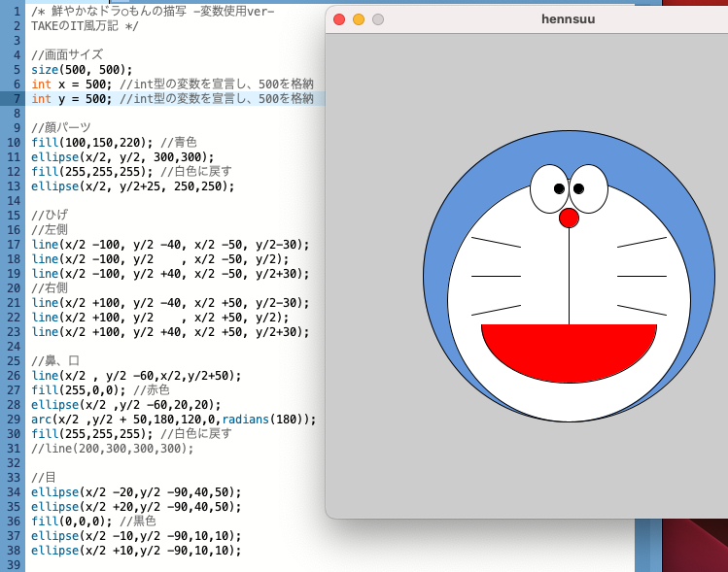Click the //顔パーツ comment line
Screen dimensions: 728x572
click(61, 128)
